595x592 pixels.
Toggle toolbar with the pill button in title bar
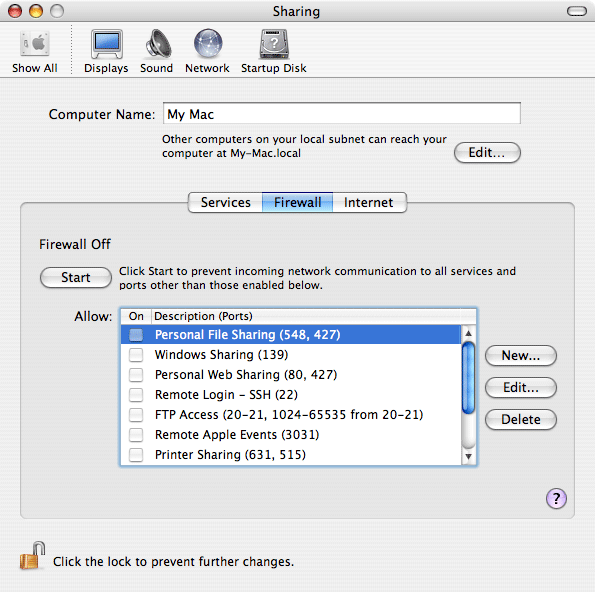pos(577,11)
